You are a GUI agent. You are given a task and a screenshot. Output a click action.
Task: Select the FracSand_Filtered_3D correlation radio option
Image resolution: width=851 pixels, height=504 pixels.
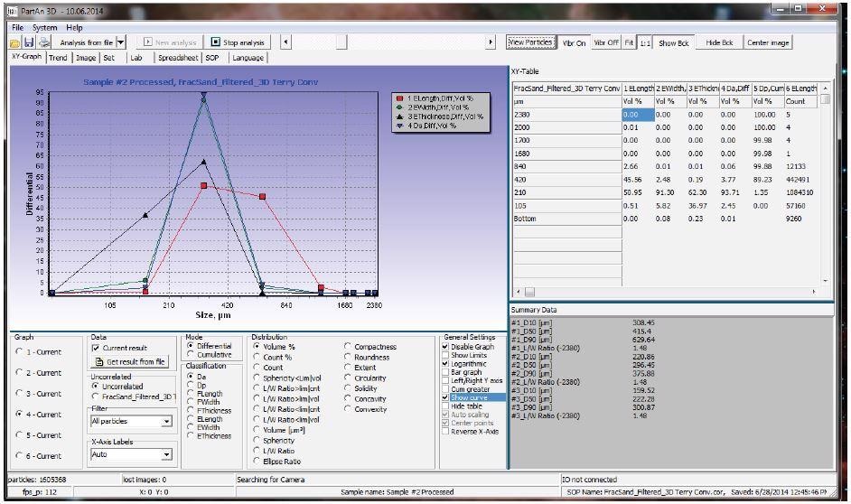96,397
